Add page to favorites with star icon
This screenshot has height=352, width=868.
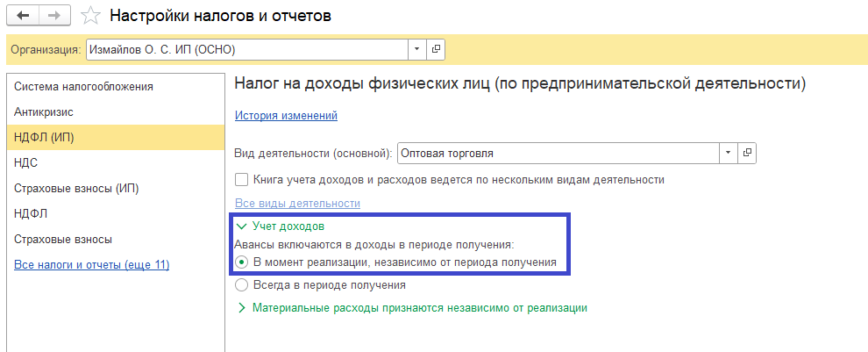coord(89,16)
